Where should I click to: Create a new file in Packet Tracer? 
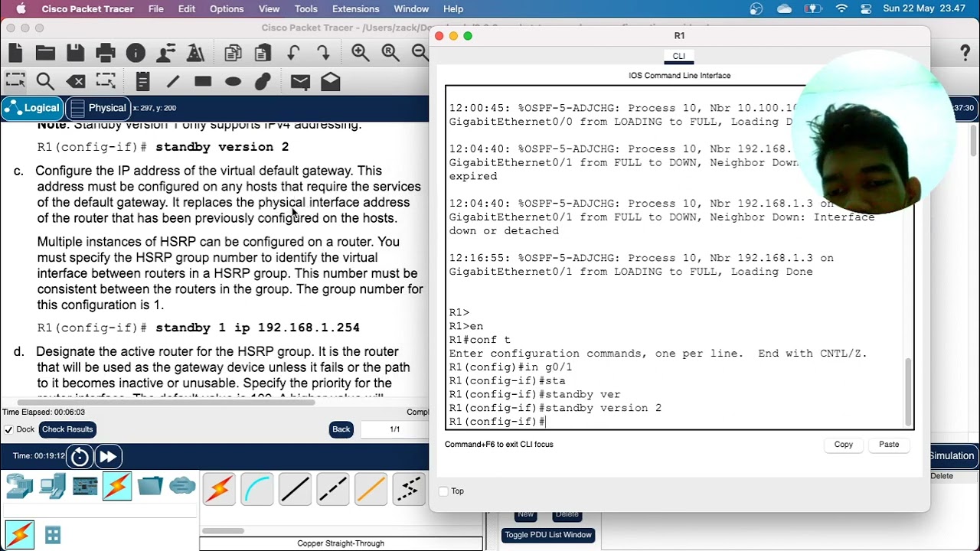pyautogui.click(x=16, y=53)
